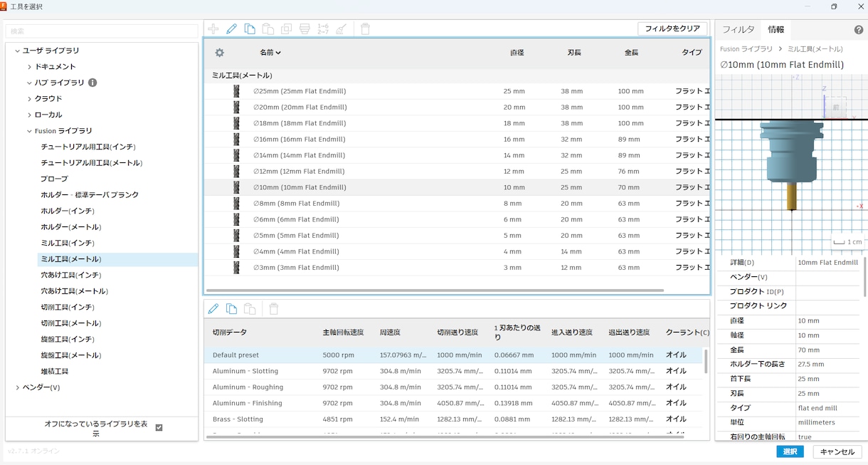Select ホルダー - 標準テーパ ブランク library

click(x=90, y=195)
